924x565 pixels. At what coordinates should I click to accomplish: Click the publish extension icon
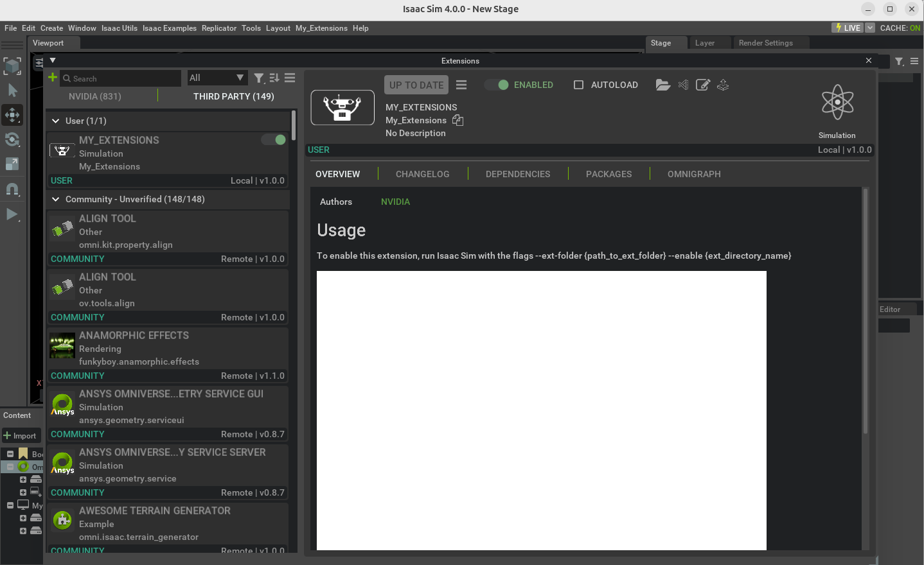pos(723,85)
